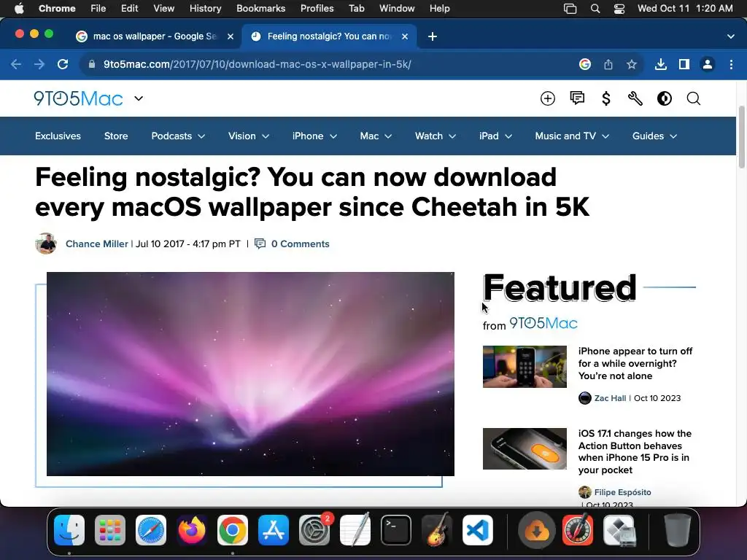747x560 pixels.
Task: Open Chrome profile avatar menu
Action: click(x=708, y=64)
